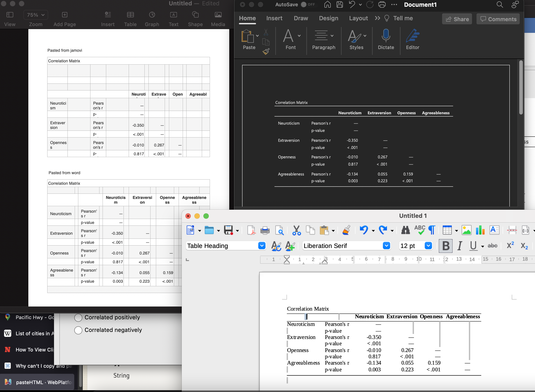Select Correlated negatively radio button

[78, 330]
